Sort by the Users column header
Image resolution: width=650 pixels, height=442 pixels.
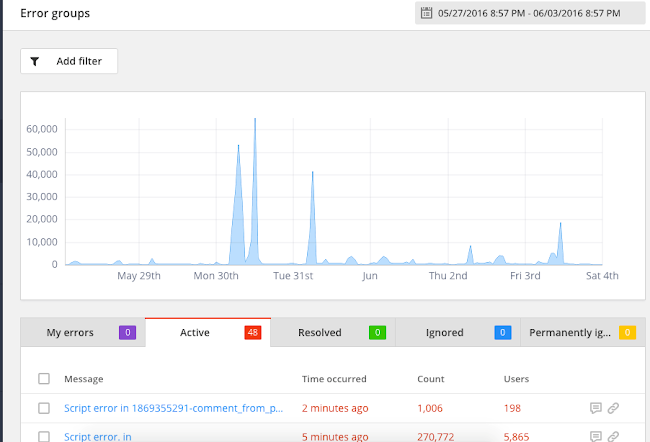[516, 379]
